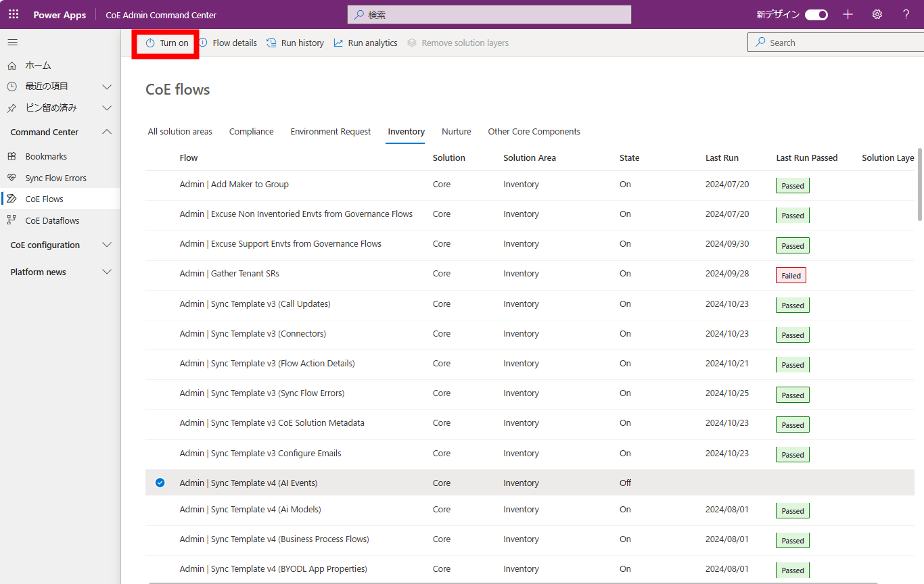Screen dimensions: 924x584
Task: Sort by the Last Run column header
Action: [x=722, y=158]
